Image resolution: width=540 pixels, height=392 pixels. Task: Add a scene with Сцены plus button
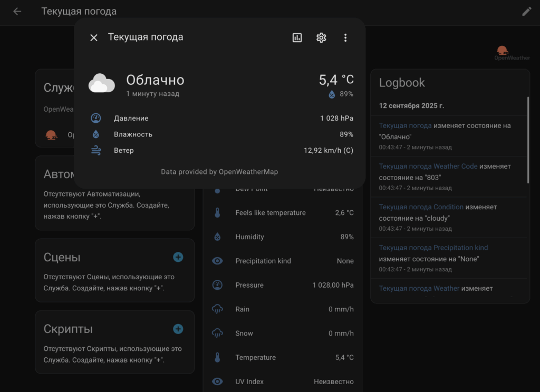click(178, 257)
